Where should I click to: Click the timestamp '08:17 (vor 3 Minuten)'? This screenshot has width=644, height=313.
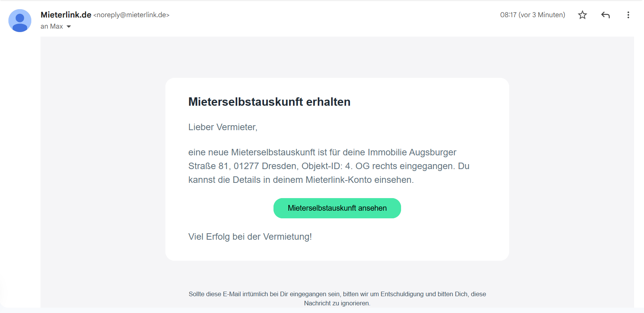coord(532,15)
